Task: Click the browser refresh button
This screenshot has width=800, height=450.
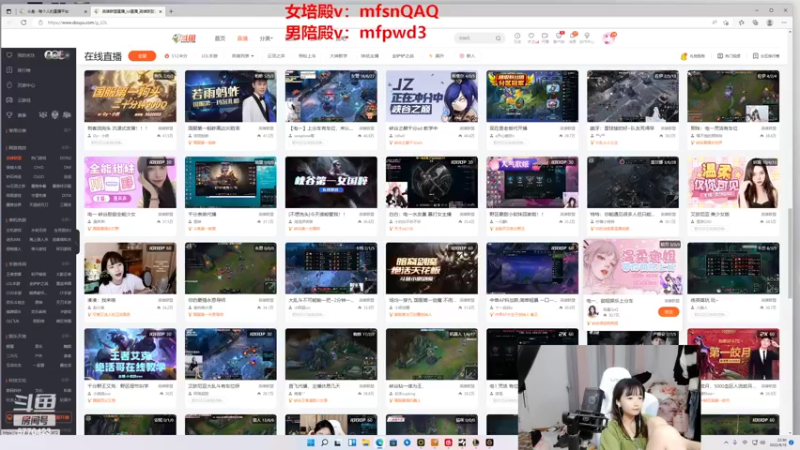Action: pyautogui.click(x=23, y=22)
